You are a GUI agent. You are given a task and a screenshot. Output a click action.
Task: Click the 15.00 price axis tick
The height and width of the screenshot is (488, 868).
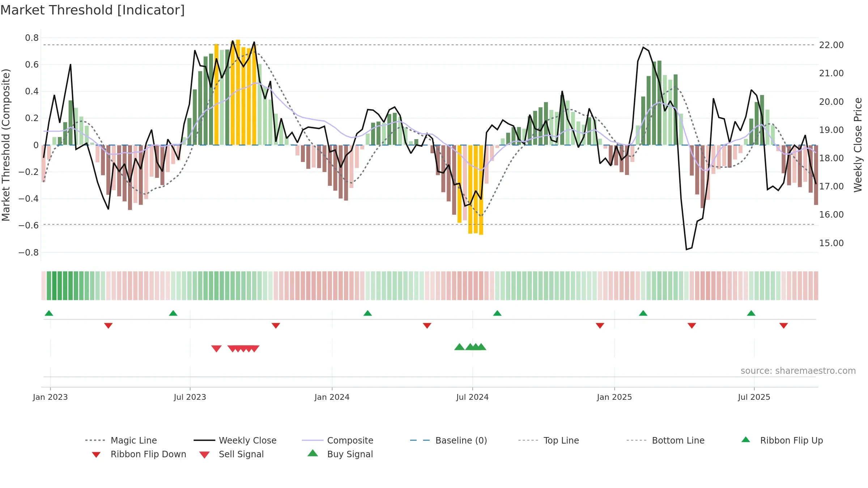(x=831, y=243)
